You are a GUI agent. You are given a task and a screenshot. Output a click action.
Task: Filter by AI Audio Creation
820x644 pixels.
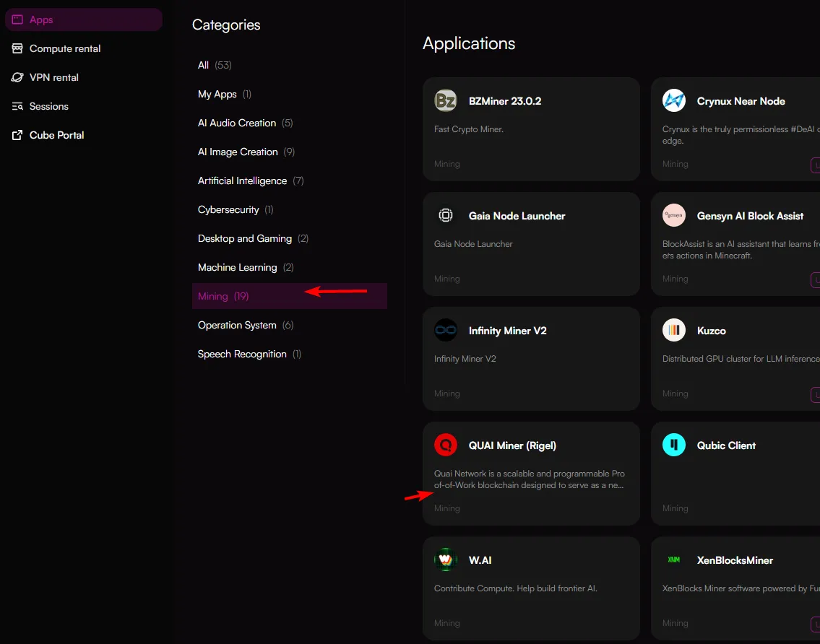click(x=245, y=123)
